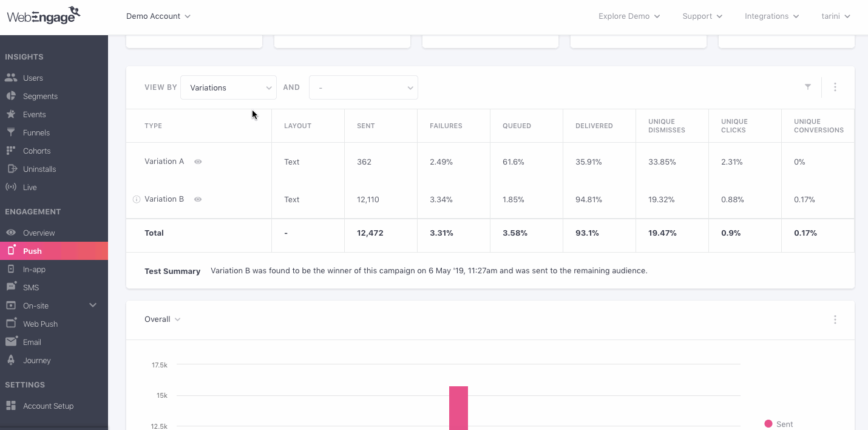Image resolution: width=868 pixels, height=430 pixels.
Task: Click the Funnels icon
Action: (11, 132)
